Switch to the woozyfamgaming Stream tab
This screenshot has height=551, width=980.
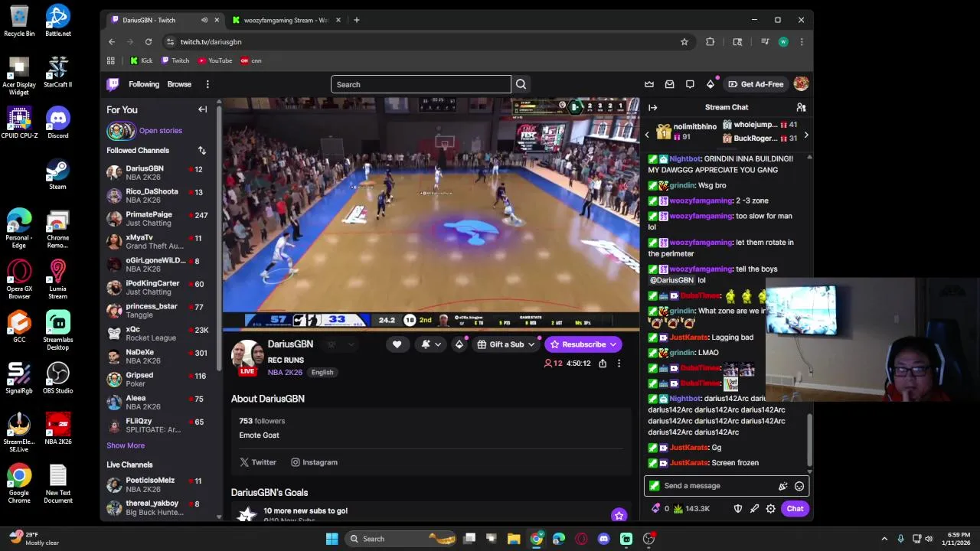tap(285, 20)
